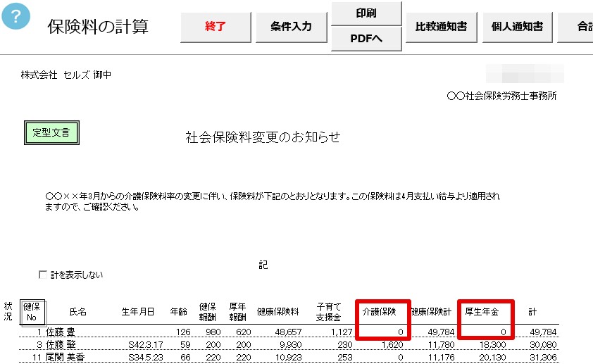593x364 pixels.
Task: Open the 条件入力 conditions button
Action: point(291,27)
